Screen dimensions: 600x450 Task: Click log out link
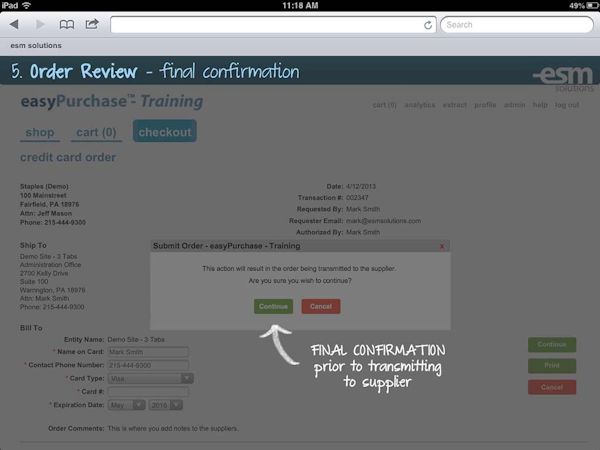point(567,105)
